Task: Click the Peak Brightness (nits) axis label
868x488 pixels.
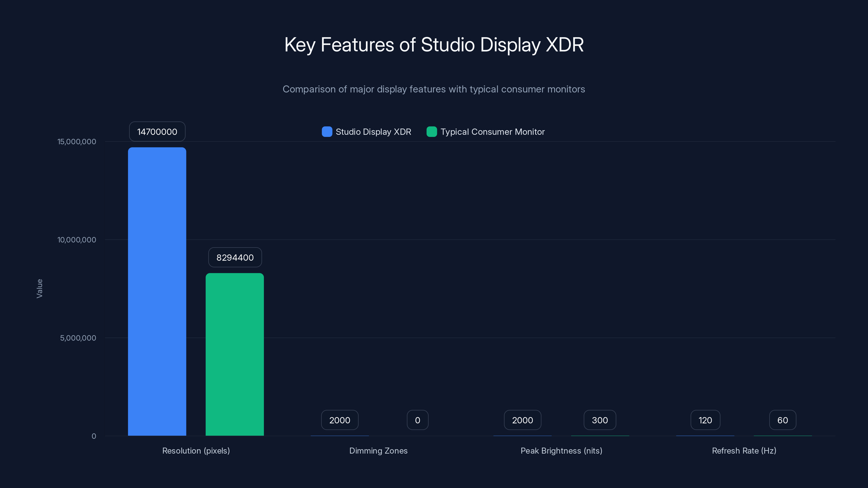Action: click(x=561, y=451)
